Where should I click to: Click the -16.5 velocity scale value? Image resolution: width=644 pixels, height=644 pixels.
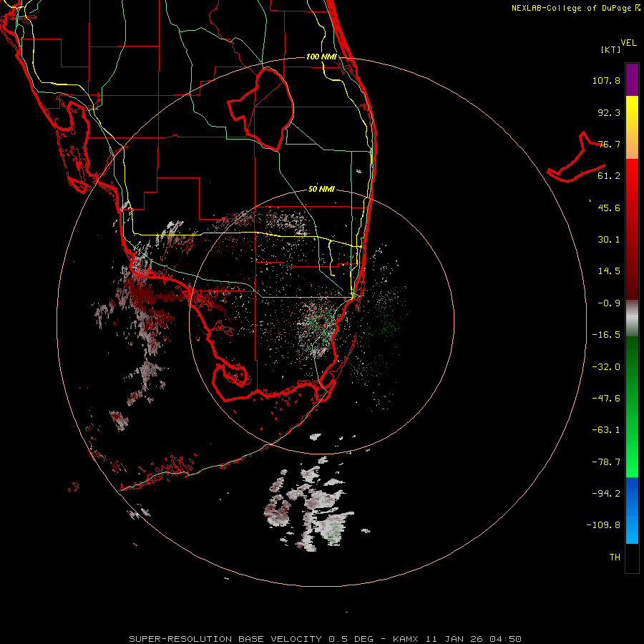tap(606, 335)
